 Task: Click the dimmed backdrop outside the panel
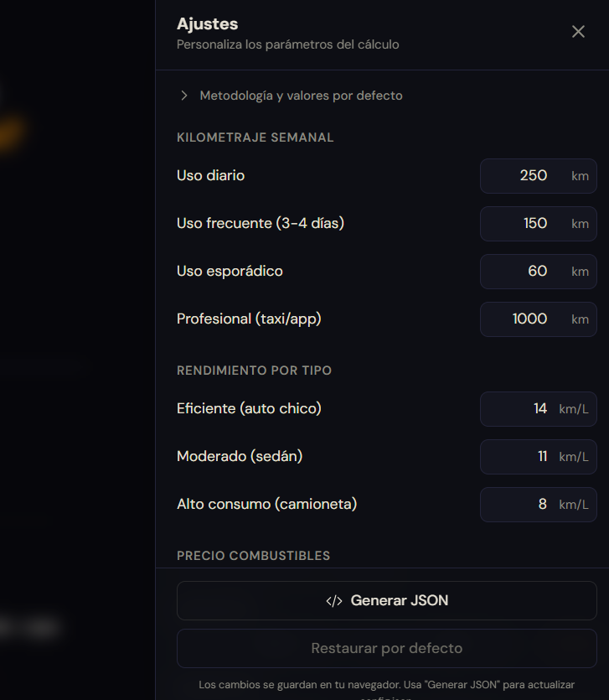(75, 352)
